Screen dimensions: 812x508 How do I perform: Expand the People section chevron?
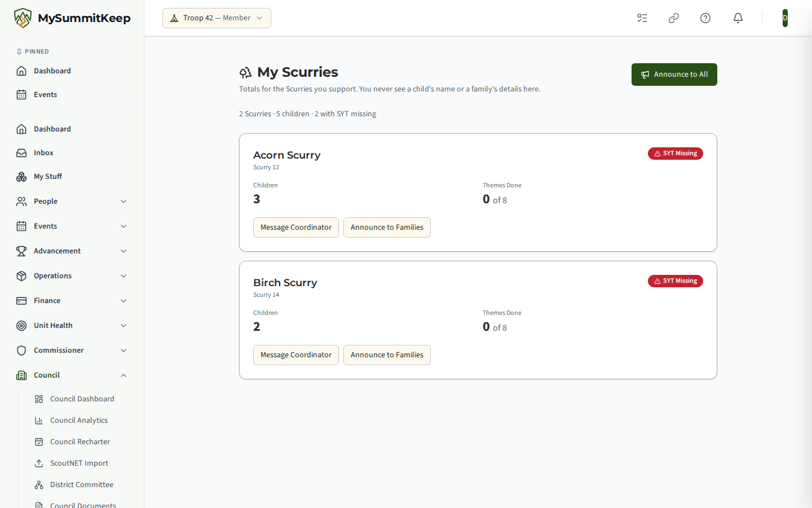pos(123,202)
